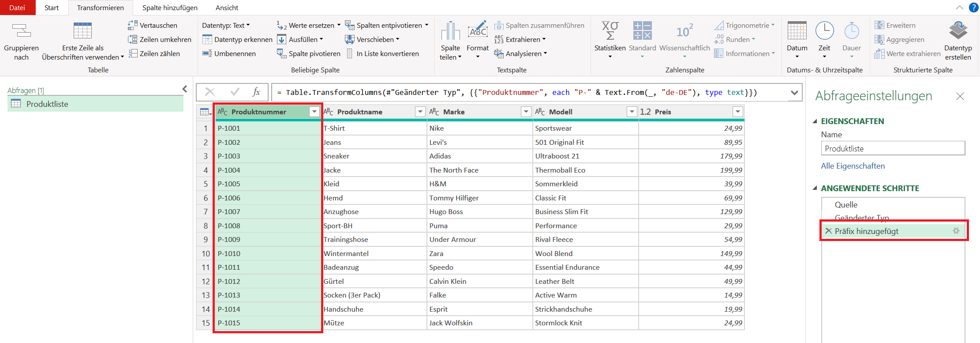The width and height of the screenshot is (980, 343).
Task: Collapse the EIGENSCHAFTEN section
Action: [815, 121]
